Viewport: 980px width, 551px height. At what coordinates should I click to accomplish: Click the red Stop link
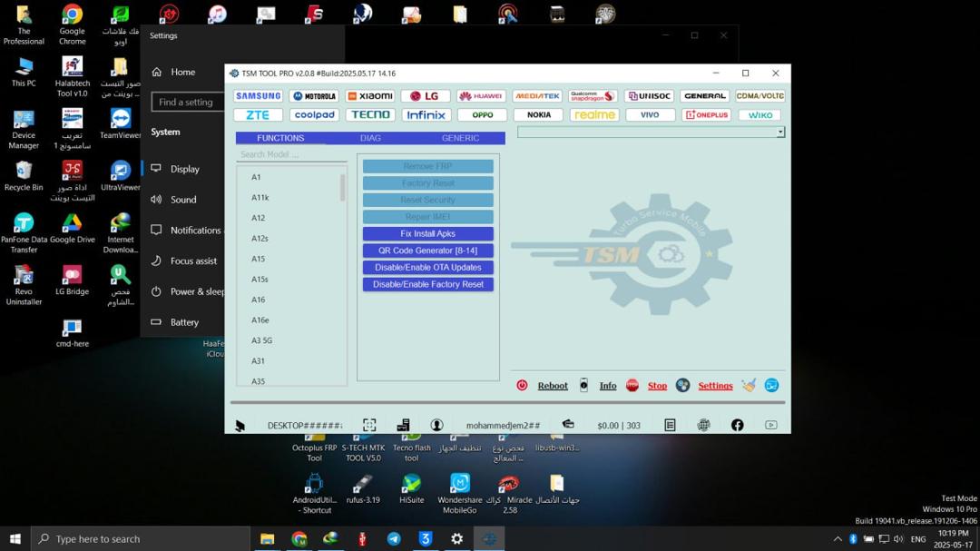coord(657,386)
